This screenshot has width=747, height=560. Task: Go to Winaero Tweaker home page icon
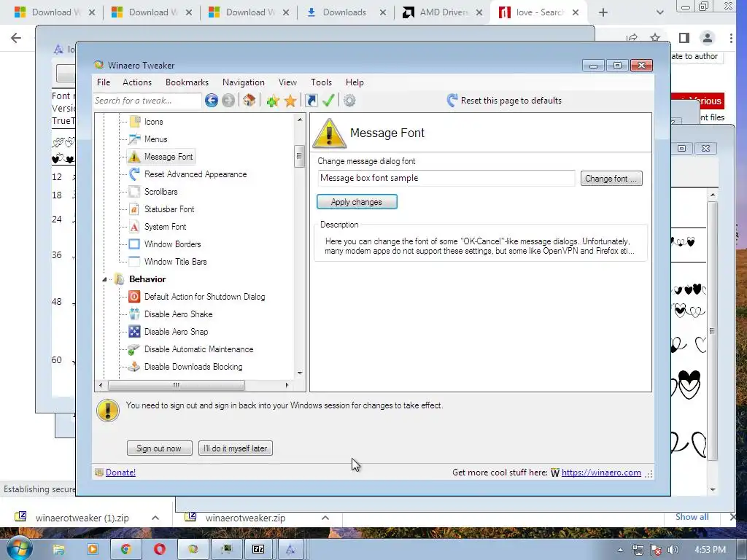point(249,101)
